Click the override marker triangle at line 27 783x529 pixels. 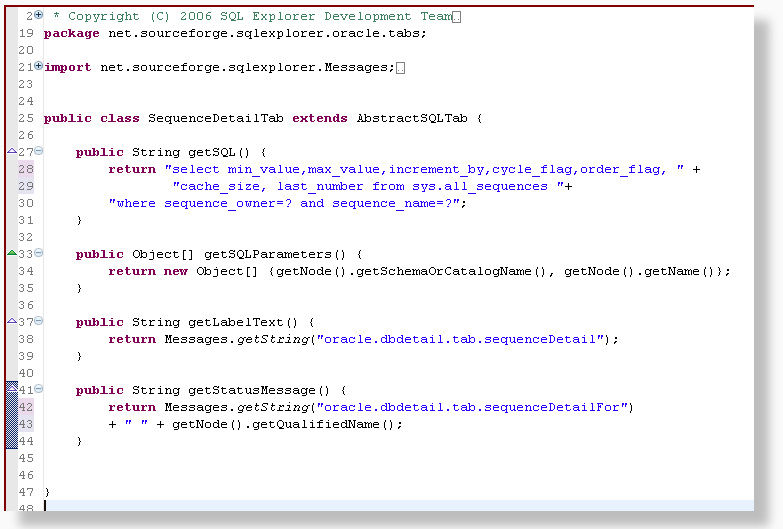[x=12, y=151]
